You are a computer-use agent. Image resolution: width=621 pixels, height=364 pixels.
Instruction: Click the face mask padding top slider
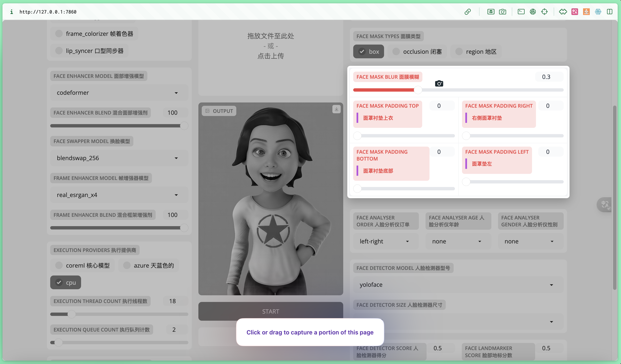tap(404, 136)
